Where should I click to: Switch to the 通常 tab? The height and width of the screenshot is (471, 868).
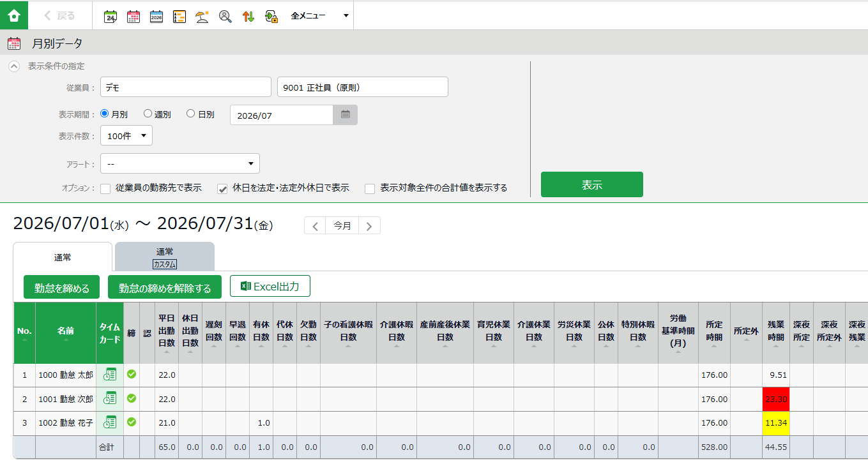pyautogui.click(x=63, y=257)
